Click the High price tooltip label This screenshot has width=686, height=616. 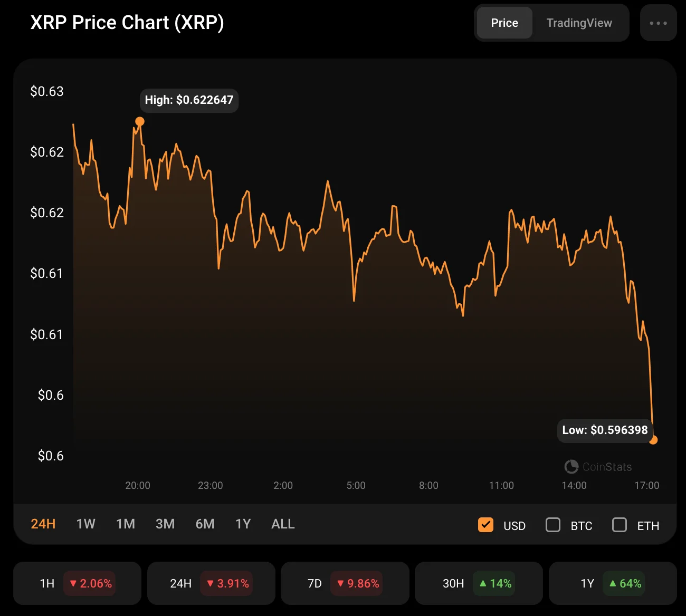189,100
